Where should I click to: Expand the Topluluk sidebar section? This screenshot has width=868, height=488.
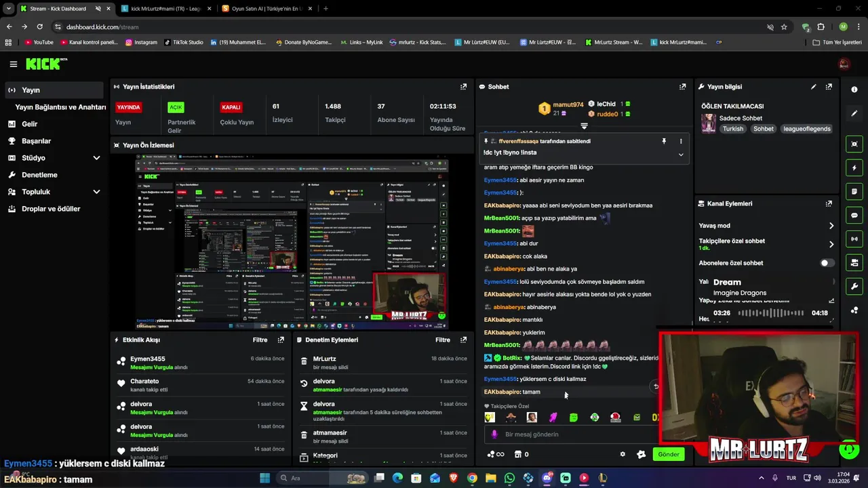[x=96, y=192]
